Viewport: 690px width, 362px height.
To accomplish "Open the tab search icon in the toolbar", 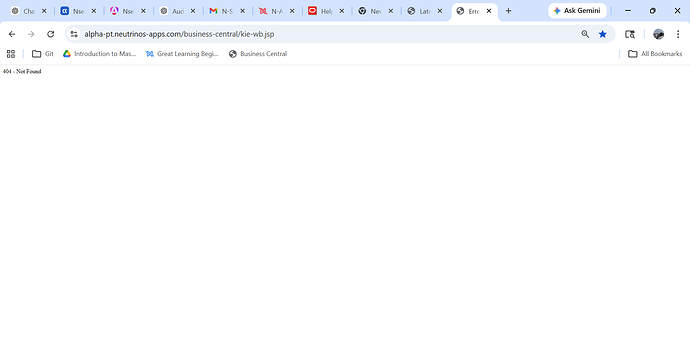I will coord(630,34).
